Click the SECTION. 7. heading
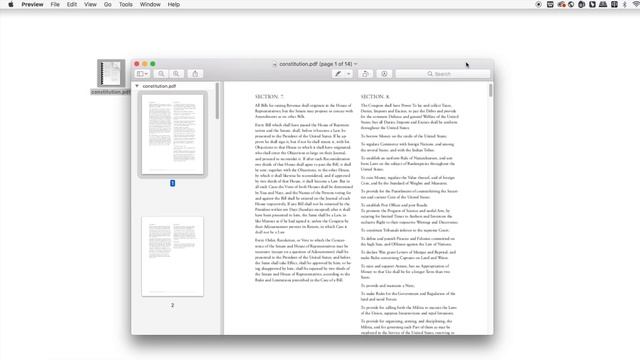The width and height of the screenshot is (640, 360). coord(269,97)
